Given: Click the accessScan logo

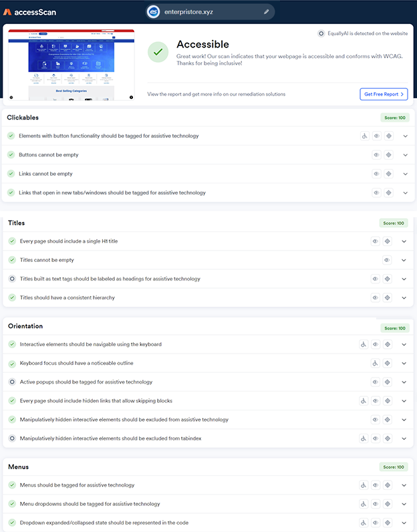Looking at the screenshot, I should coord(30,12).
